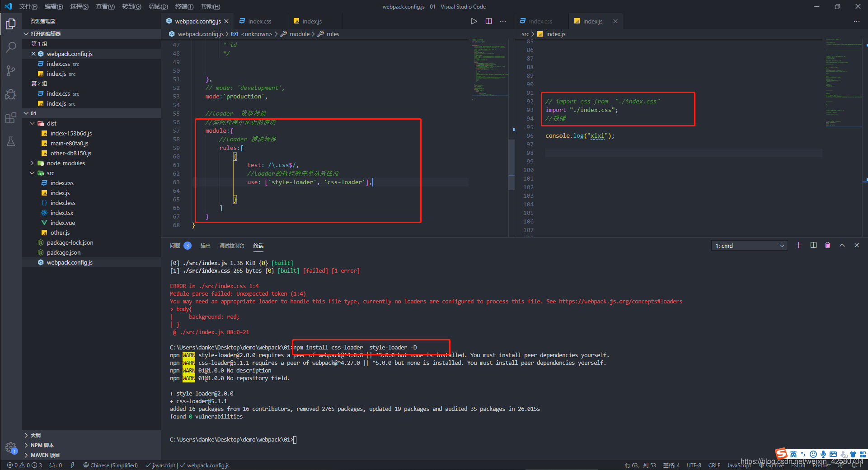Expand the NPM Scripts section
This screenshot has width=868, height=470.
91,445
